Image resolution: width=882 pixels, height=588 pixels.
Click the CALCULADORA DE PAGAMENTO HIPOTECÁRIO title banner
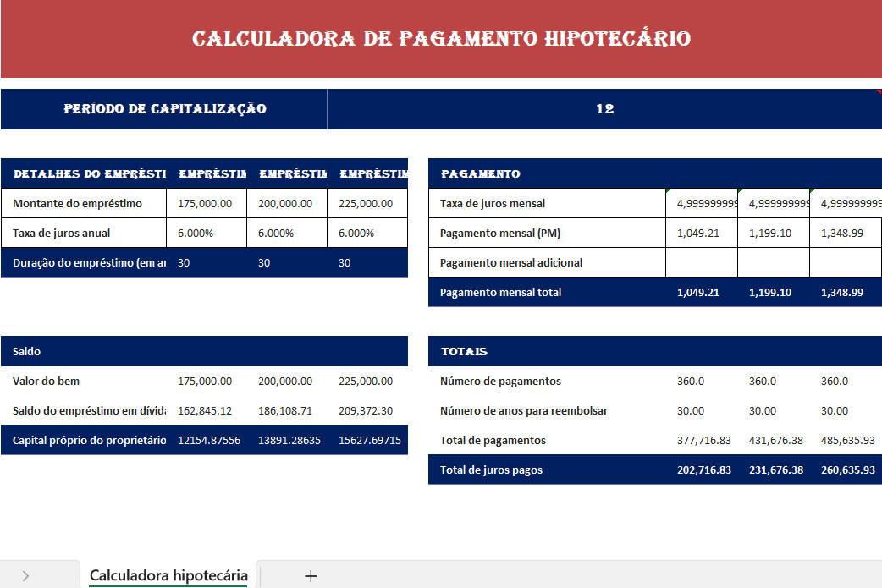(x=441, y=38)
